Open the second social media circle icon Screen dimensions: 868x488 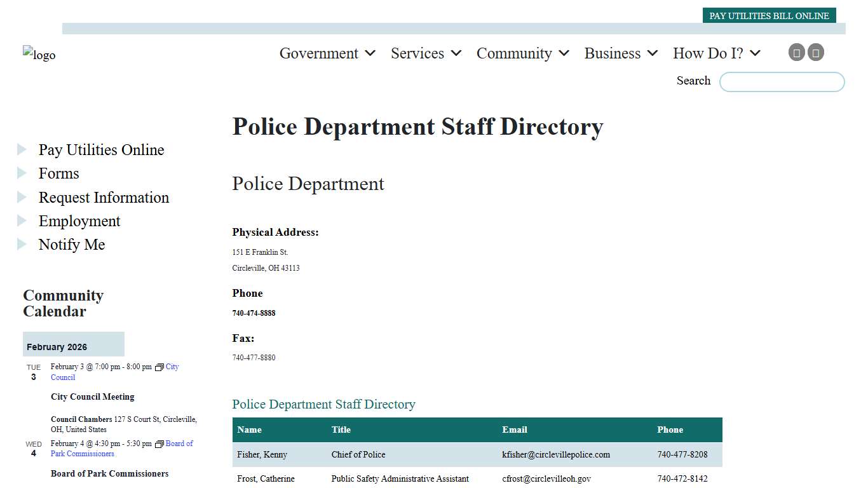pos(816,52)
